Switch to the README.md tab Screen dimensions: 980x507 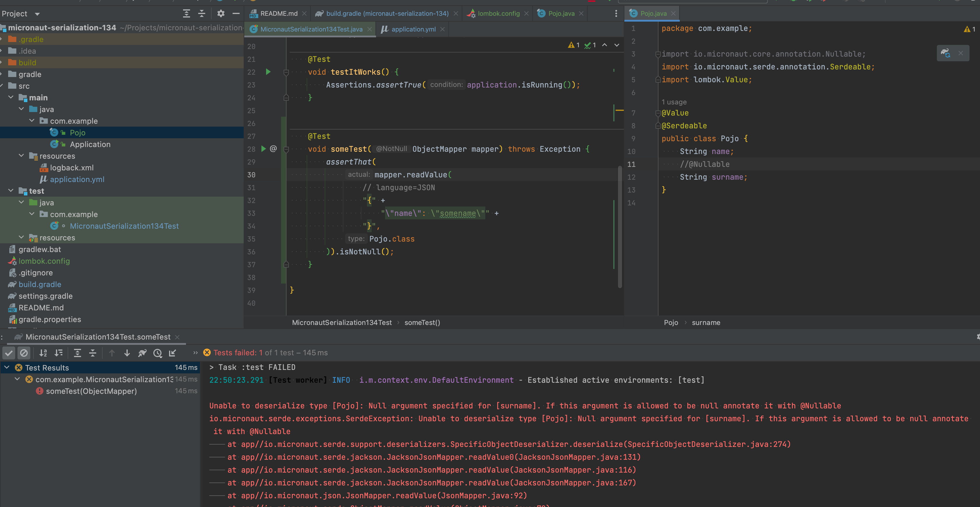(278, 13)
